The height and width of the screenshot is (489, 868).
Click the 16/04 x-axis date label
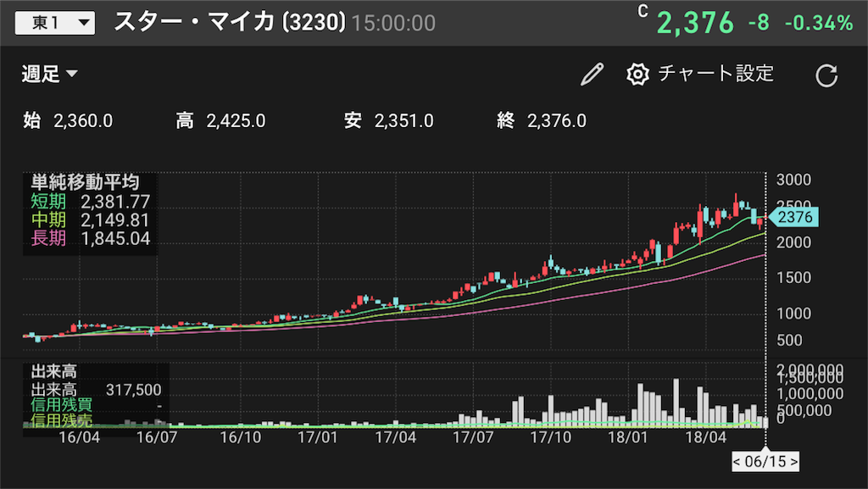79,437
